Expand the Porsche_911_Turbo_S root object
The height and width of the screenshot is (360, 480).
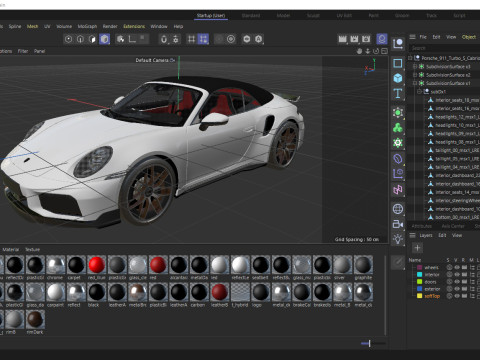410,58
